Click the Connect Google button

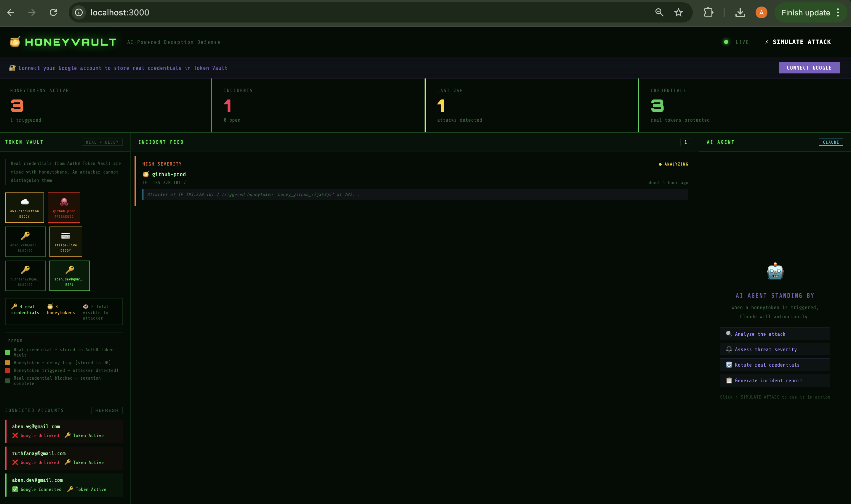click(809, 68)
